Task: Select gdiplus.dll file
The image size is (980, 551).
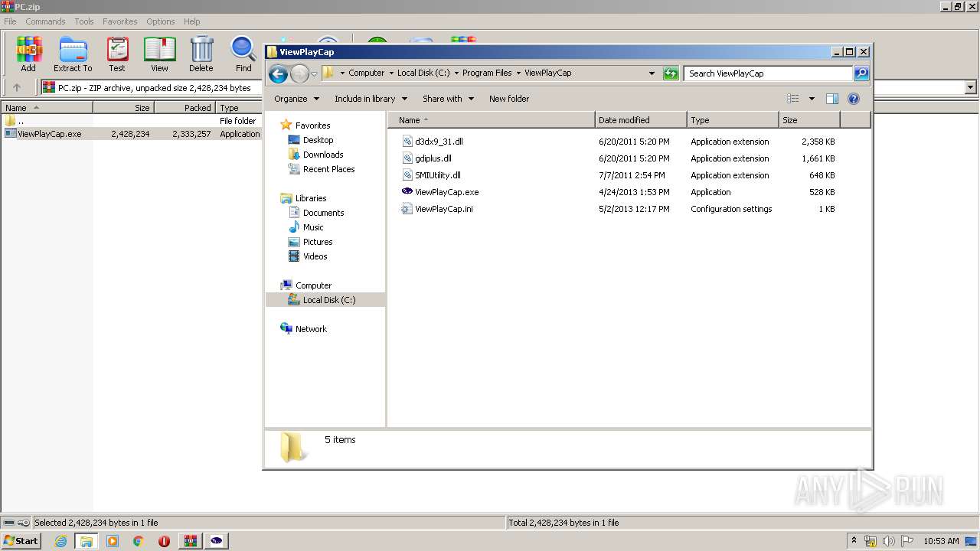Action: (x=433, y=158)
